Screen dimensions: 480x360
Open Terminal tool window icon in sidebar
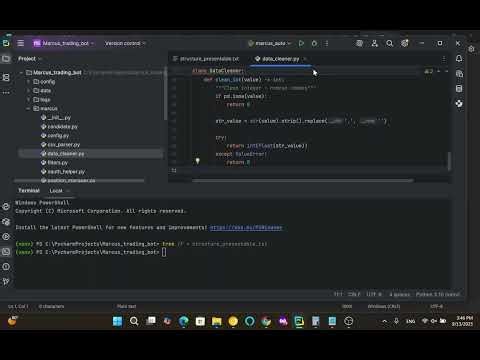[x=6, y=252]
